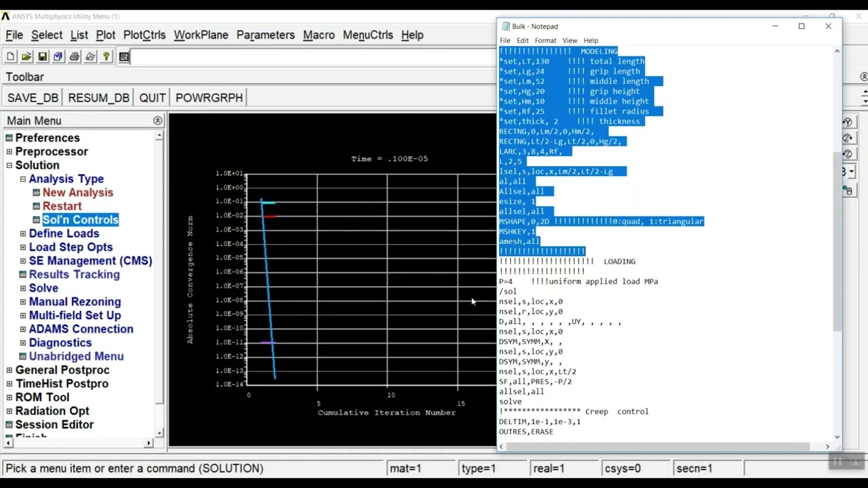This screenshot has width=868, height=488.
Task: Click Notepad scroll-down arrow
Action: point(837,437)
